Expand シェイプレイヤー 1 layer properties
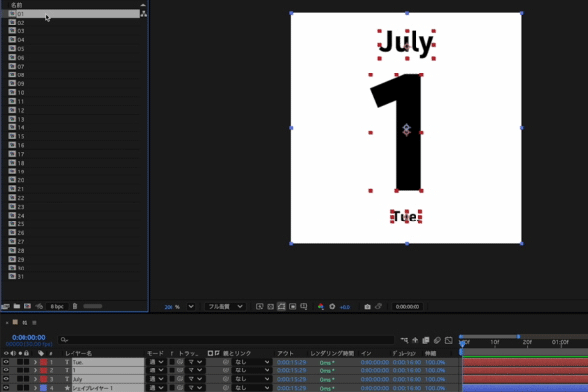588x392 pixels. 35,388
